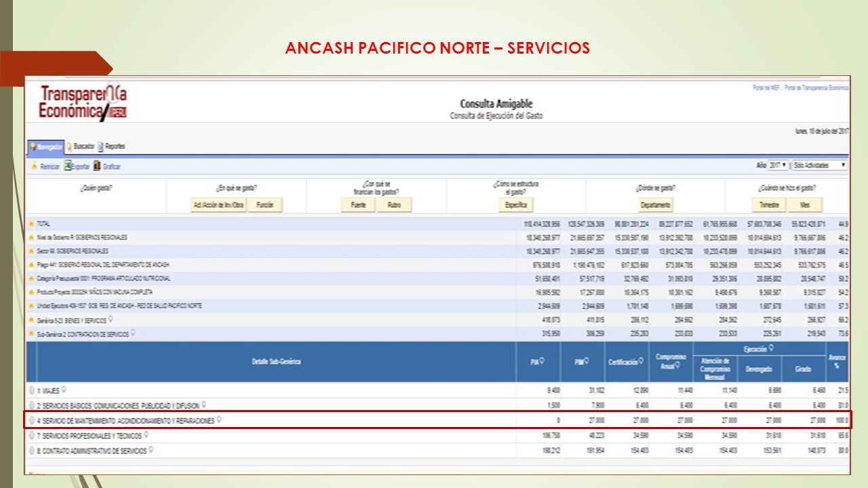This screenshot has width=868, height=488.
Task: Click the 'Consulta Amigable' page title
Action: (496, 104)
